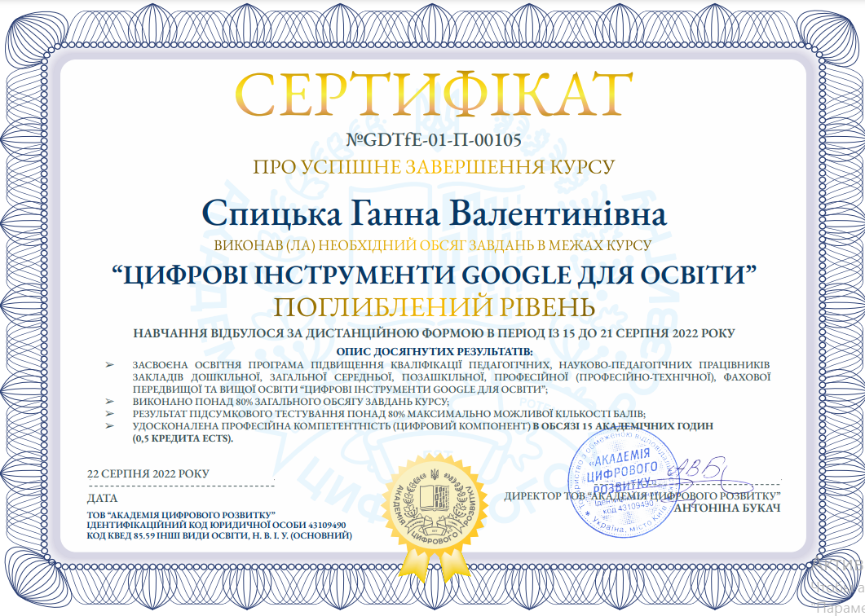Click ТОВ "АКАДЕМІЯ ЦИФРОВОГО РОЗВИТКУ" footer line
Image resolution: width=865 pixels, height=616 pixels.
pos(181,515)
